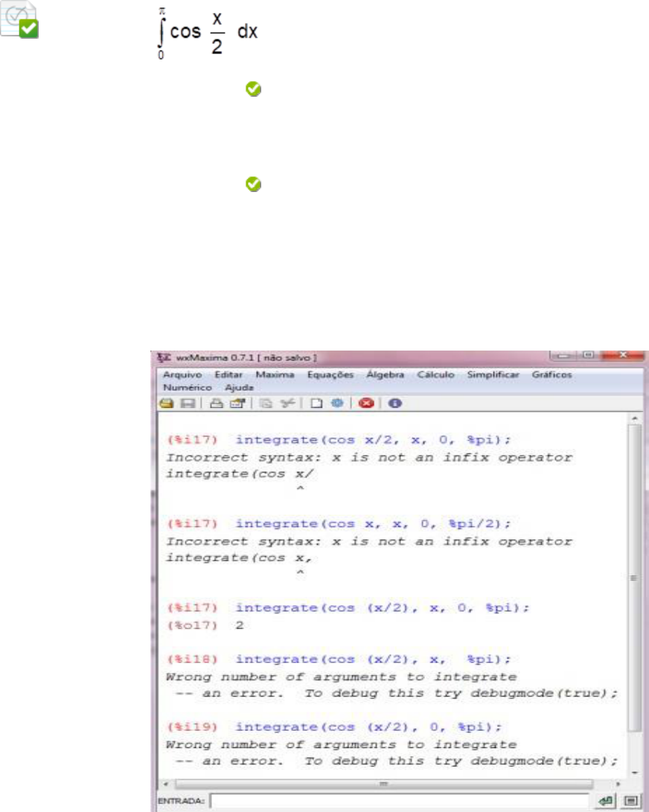This screenshot has width=649, height=812.
Task: Click the large green checkmark at top left
Action: tap(30, 29)
